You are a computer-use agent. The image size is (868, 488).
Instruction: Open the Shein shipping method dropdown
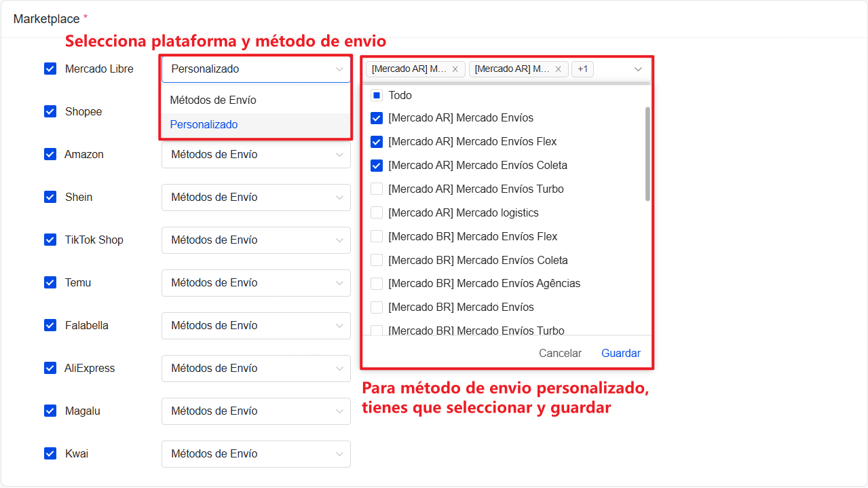[x=256, y=197]
